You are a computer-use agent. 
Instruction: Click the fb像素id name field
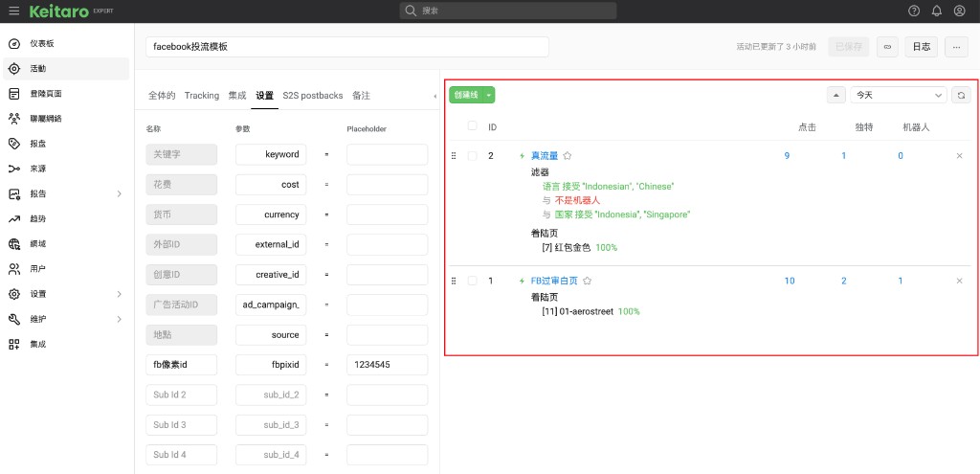[x=181, y=365]
